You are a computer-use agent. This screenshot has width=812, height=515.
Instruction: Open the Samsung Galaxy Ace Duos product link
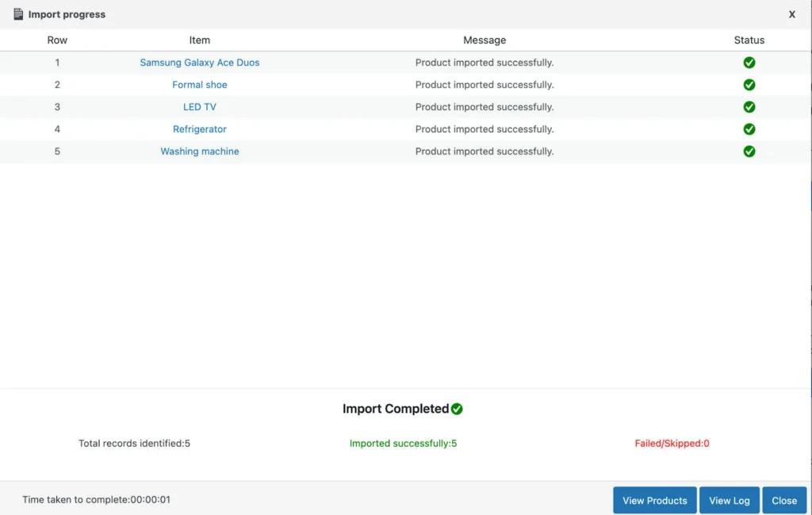(x=200, y=62)
